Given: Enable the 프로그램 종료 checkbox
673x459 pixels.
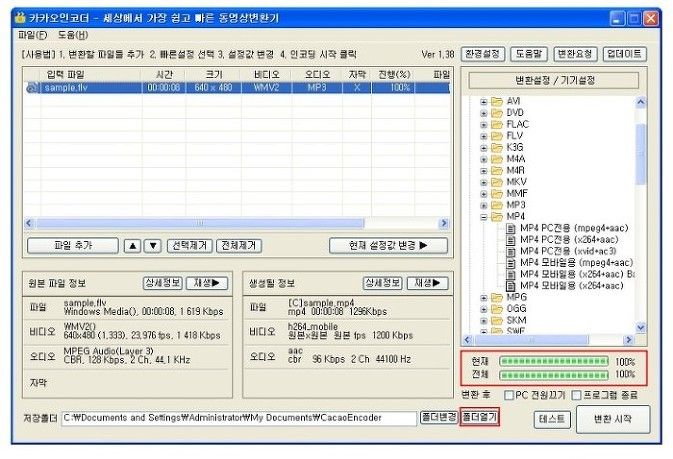Looking at the screenshot, I should 576,395.
